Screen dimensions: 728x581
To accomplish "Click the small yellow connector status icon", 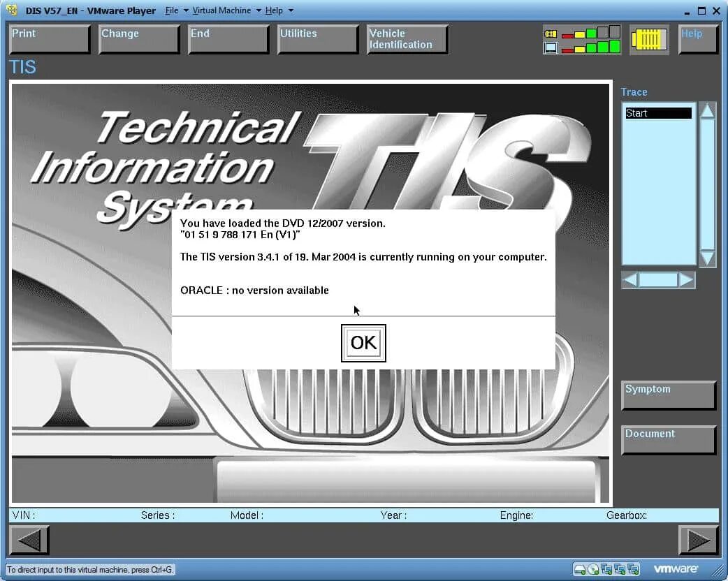I will pos(551,34).
